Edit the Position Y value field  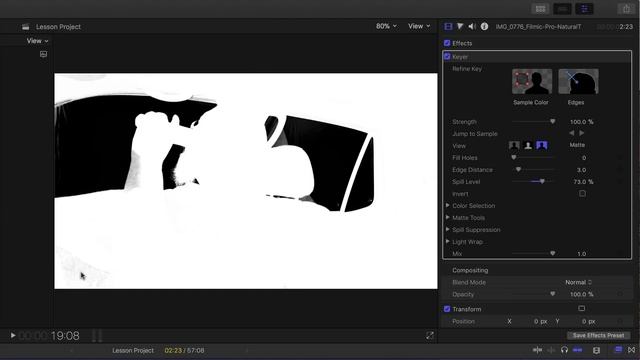(x=588, y=321)
